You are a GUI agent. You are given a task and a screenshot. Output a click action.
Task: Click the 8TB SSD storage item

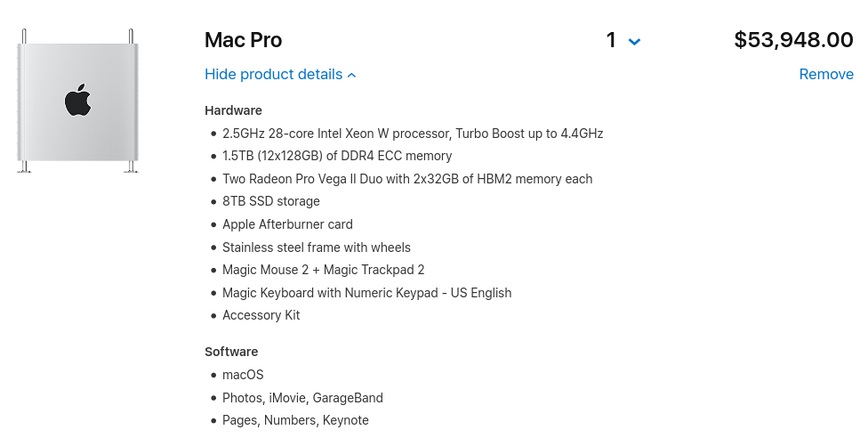pos(271,201)
